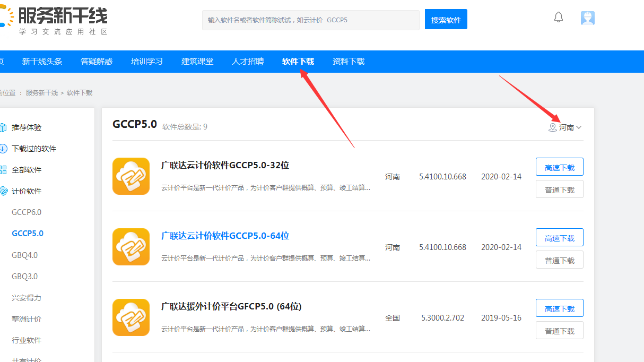This screenshot has height=362, width=644.
Task: Click version 5.4100.10.668 of GCCP5.0-32位
Action: point(442,177)
